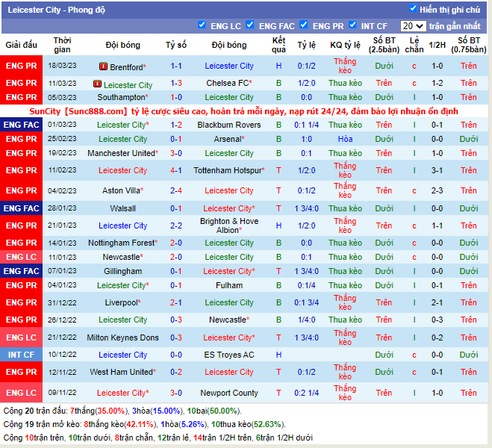The height and width of the screenshot is (448, 492).
Task: Click ENG FAC league badge for Walsall match
Action: [21, 209]
